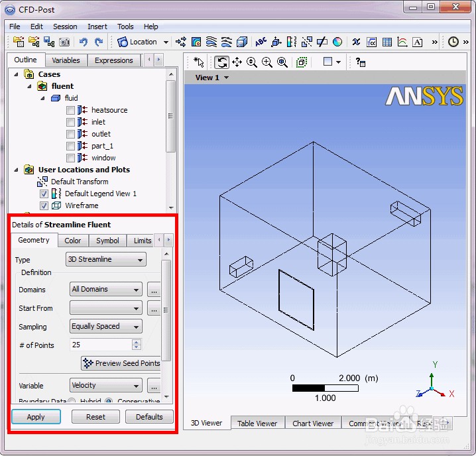Hide the Default Legend View 1
This screenshot has width=476, height=456.
pos(44,194)
